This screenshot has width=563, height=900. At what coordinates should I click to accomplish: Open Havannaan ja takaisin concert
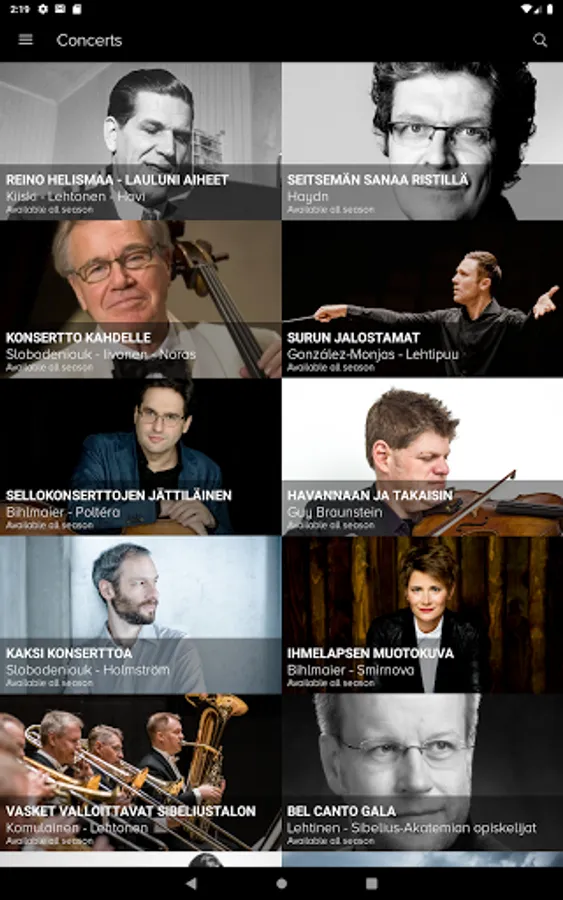pos(422,457)
